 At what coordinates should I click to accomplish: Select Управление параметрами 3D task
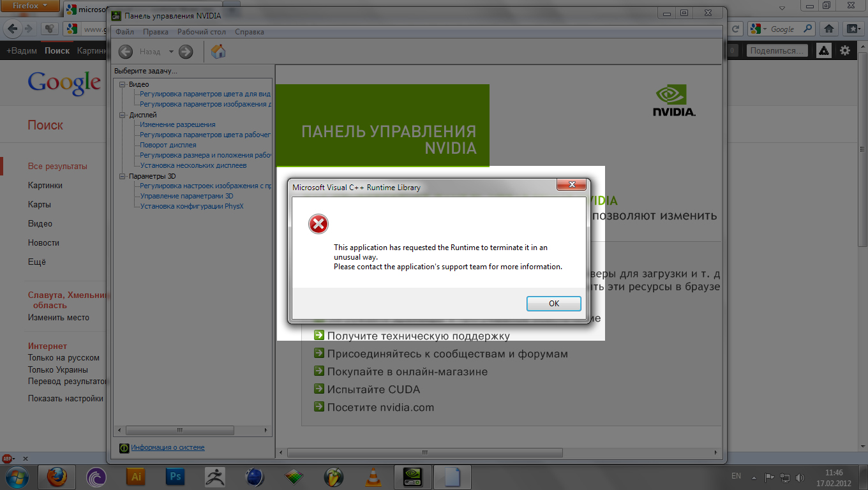click(x=186, y=196)
